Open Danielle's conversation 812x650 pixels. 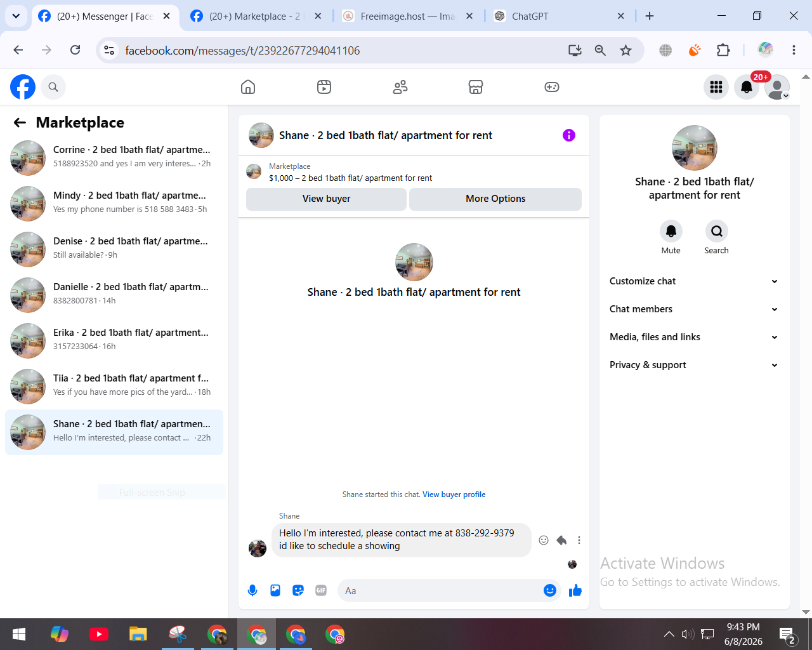click(x=114, y=295)
